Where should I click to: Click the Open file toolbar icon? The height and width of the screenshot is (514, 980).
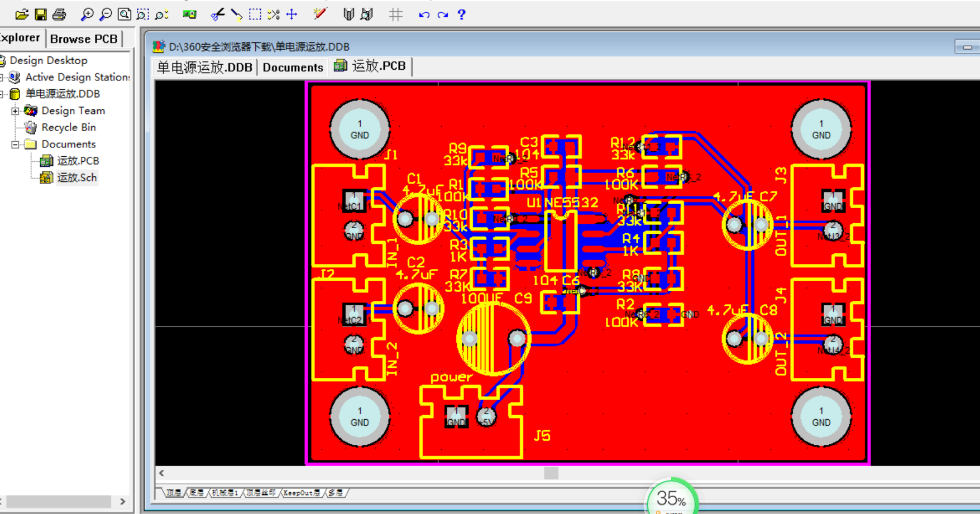point(22,15)
